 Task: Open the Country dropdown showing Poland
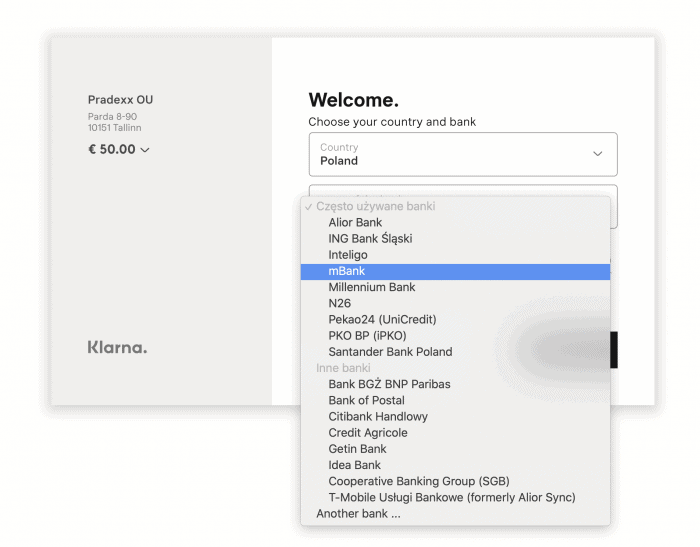pyautogui.click(x=463, y=154)
